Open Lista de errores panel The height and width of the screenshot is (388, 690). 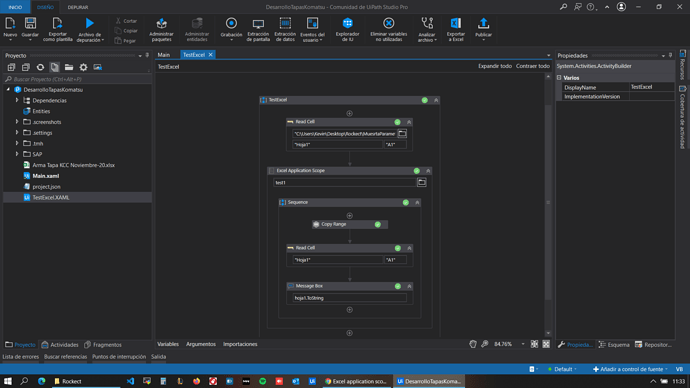click(x=21, y=357)
